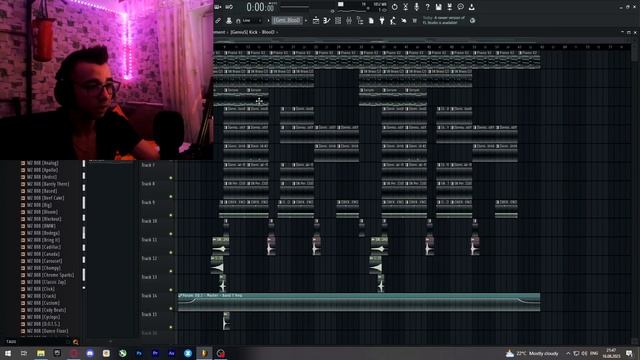
Task: Click the speech bubble icon in top toolbar
Action: [x=460, y=7]
